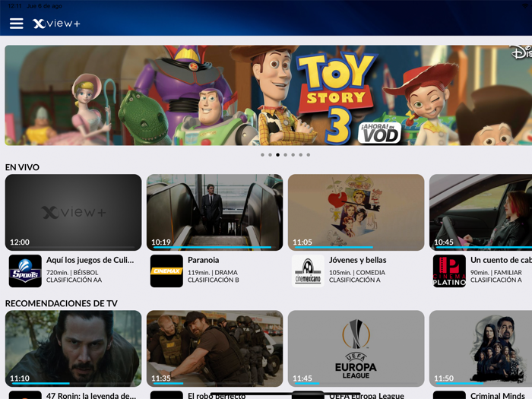Viewport: 532px width, 399px height.
Task: Open the hamburger menu
Action: 16,24
